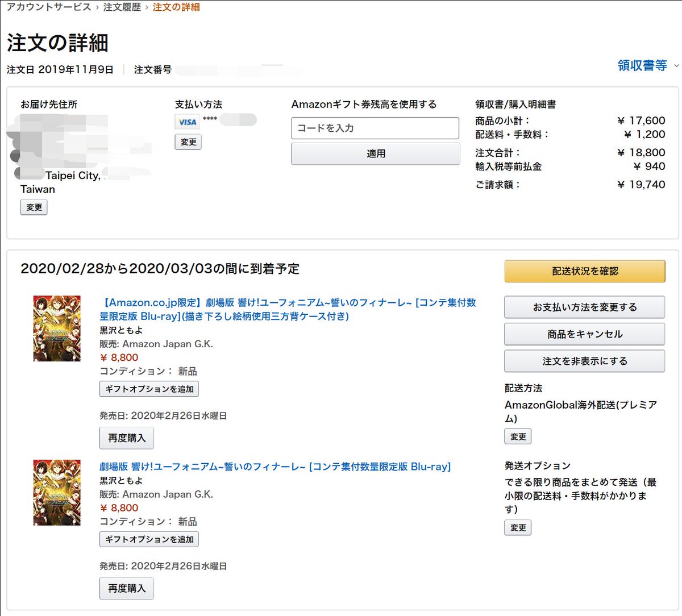This screenshot has height=616, width=682.
Task: Go to 注文履歴 breadcrumb link
Action: pos(122,7)
